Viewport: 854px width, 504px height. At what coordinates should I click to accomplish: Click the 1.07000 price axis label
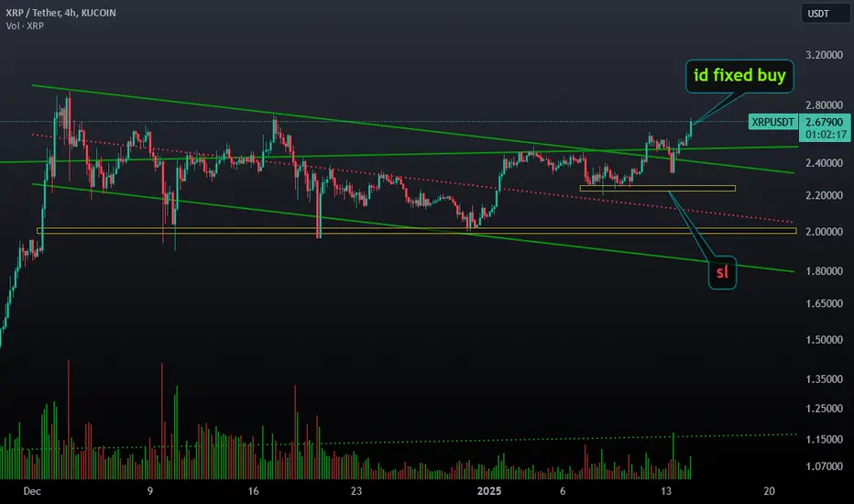tap(824, 466)
